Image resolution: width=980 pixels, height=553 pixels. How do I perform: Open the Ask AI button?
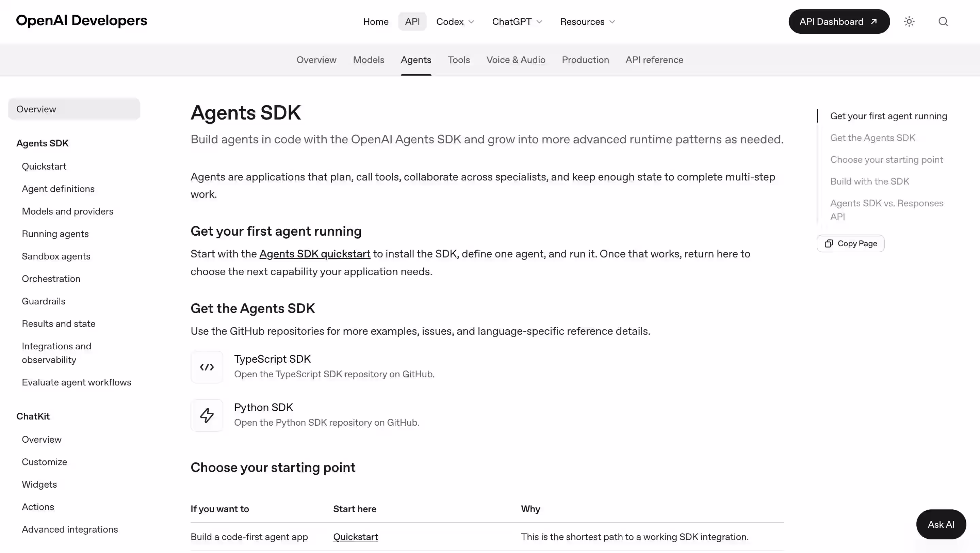tap(941, 524)
